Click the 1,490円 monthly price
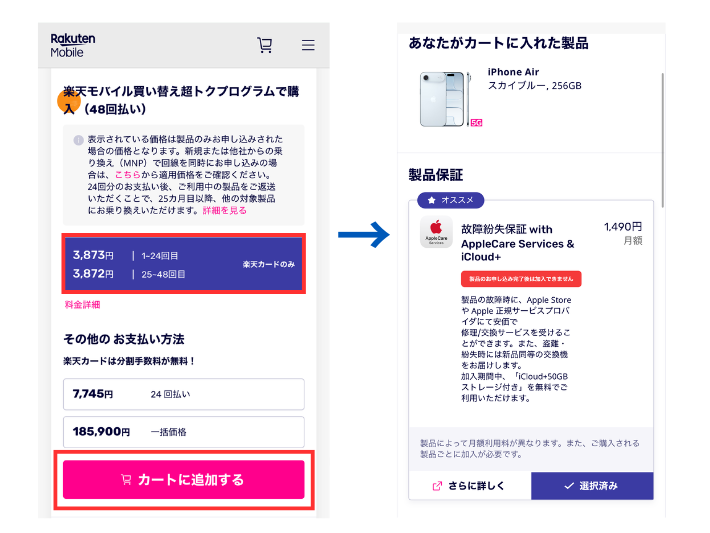 [623, 227]
